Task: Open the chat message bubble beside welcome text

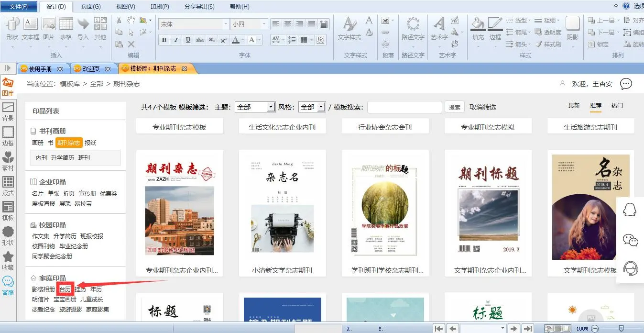Action: (x=626, y=84)
